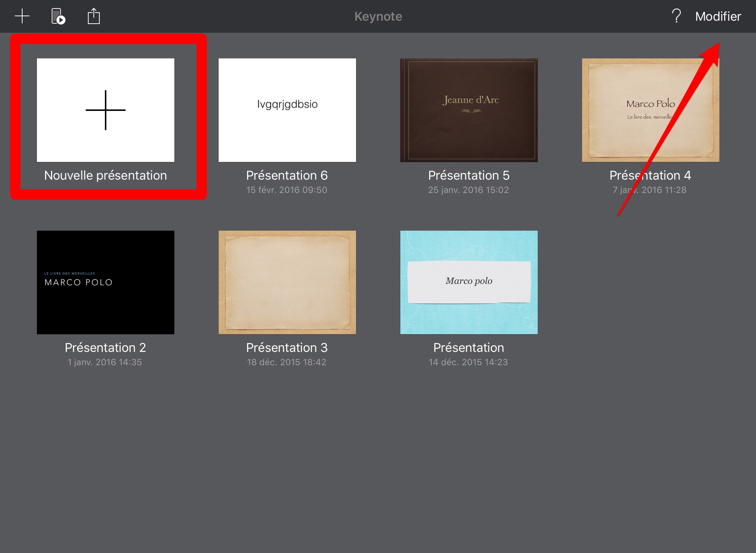
Task: Tap the Présentation 5 title label
Action: point(469,175)
